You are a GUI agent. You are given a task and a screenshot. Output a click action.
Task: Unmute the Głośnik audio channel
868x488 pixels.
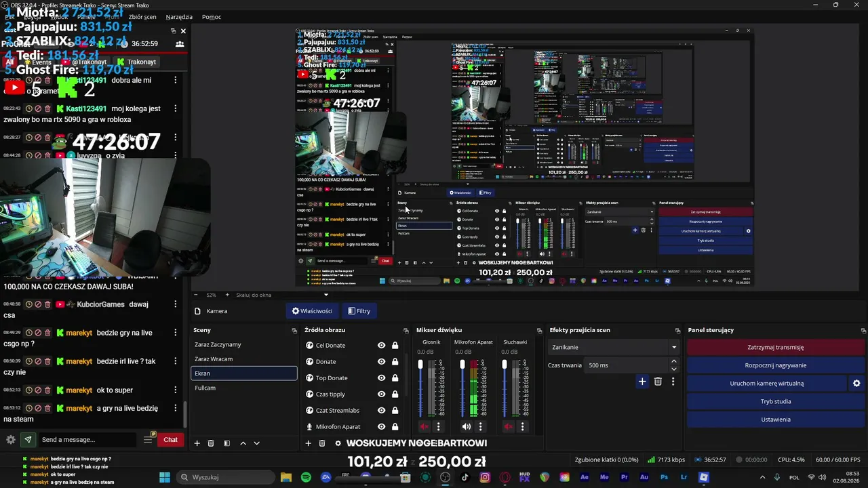pos(425,427)
